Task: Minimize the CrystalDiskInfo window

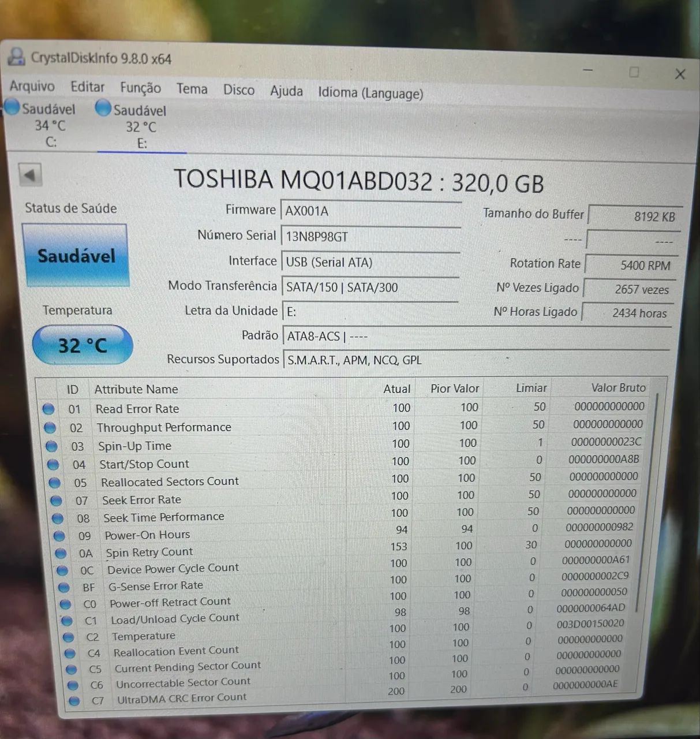Action: click(x=588, y=70)
